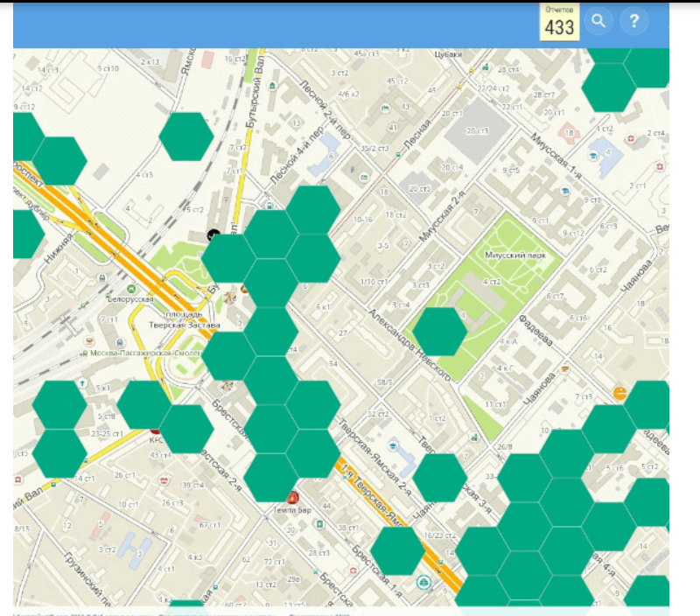Click building number 20 ст3

coord(477,131)
